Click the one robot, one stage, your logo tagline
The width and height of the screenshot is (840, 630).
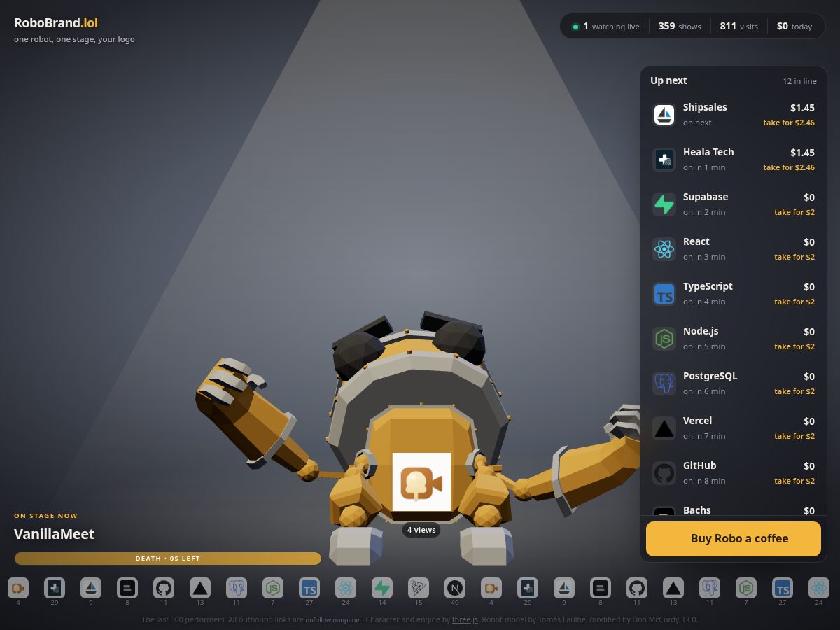74,39
